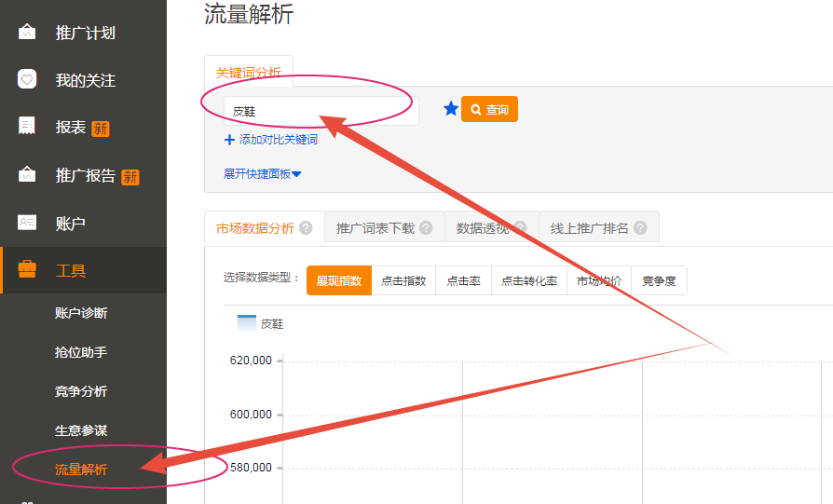Click the 账户 account card icon
The height and width of the screenshot is (504, 833).
point(27,223)
